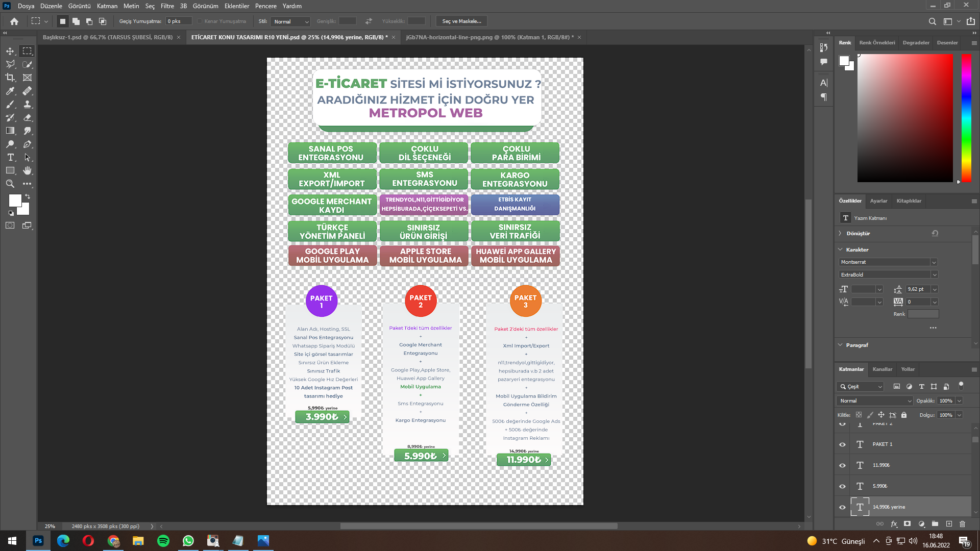The image size is (980, 551).
Task: Click the foreground color swatch in toolbar
Action: (15, 201)
